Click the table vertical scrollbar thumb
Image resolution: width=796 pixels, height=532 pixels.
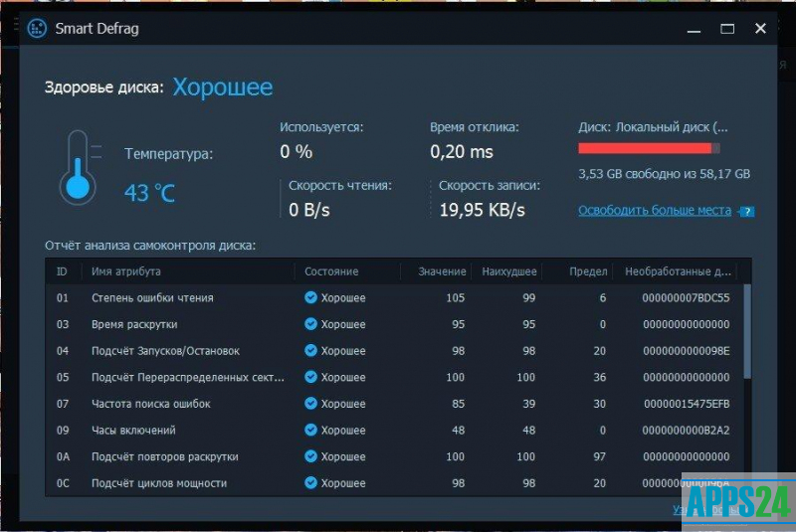pyautogui.click(x=747, y=331)
